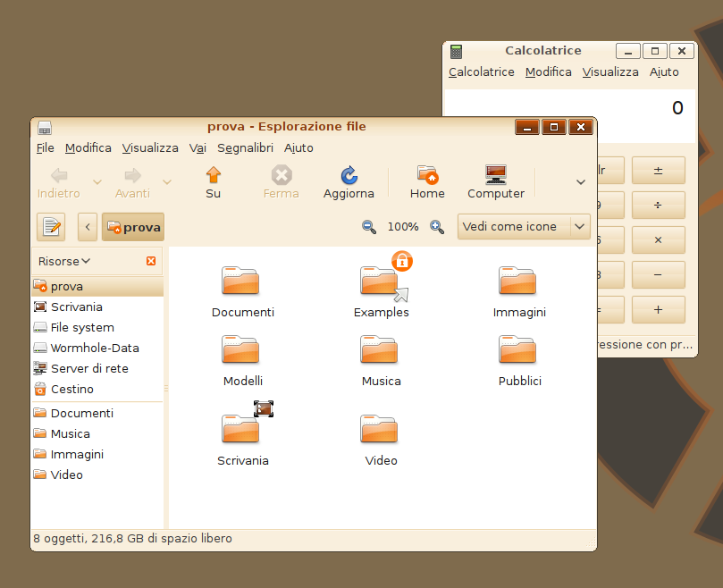Click the + add button in Calcolatrice
The height and width of the screenshot is (588, 723).
[x=658, y=309]
